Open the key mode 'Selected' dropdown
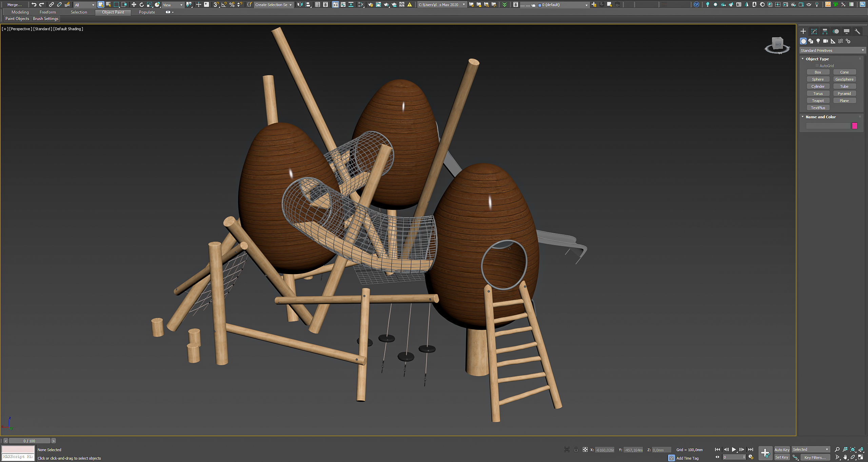Viewport: 868px width, 462px height. [x=811, y=449]
